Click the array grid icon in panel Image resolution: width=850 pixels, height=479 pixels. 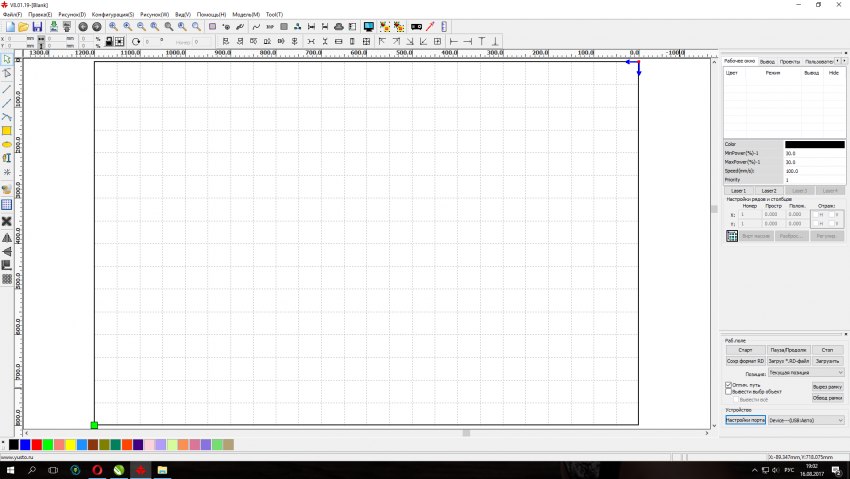tap(732, 236)
